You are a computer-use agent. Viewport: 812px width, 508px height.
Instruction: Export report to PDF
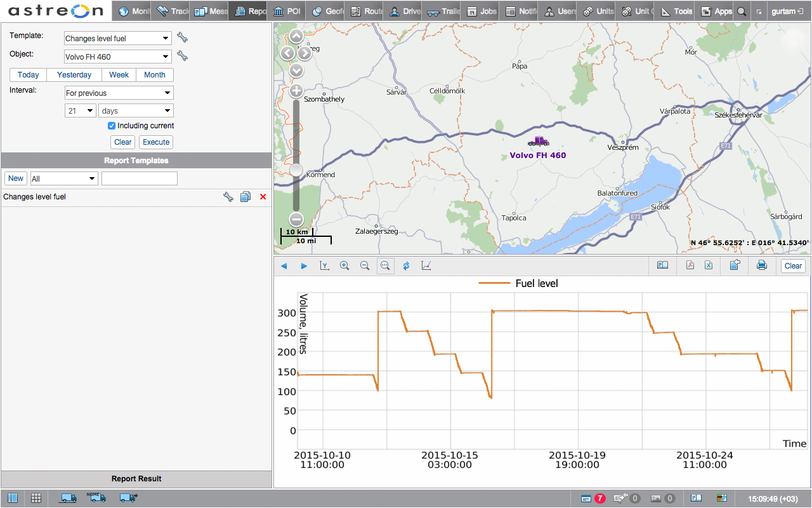point(690,265)
